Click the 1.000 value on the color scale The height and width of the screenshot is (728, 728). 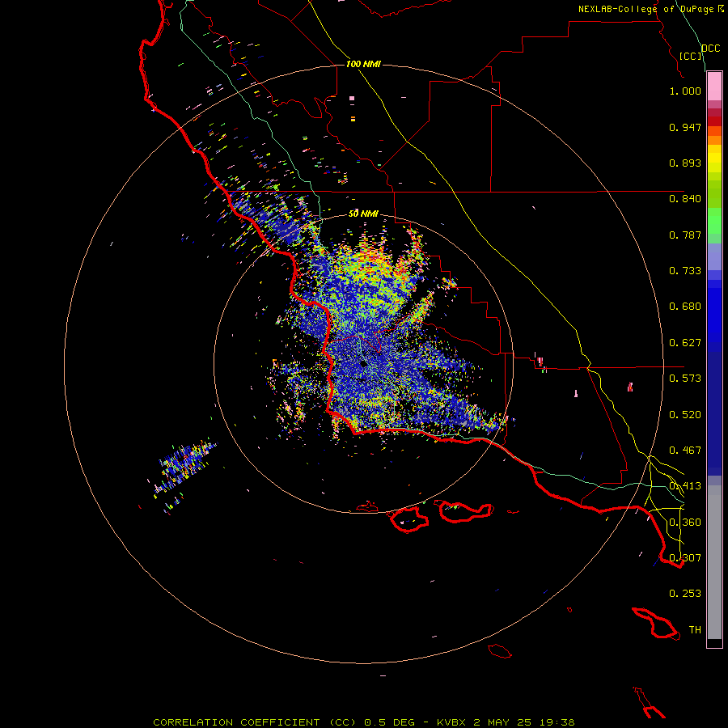click(x=685, y=91)
